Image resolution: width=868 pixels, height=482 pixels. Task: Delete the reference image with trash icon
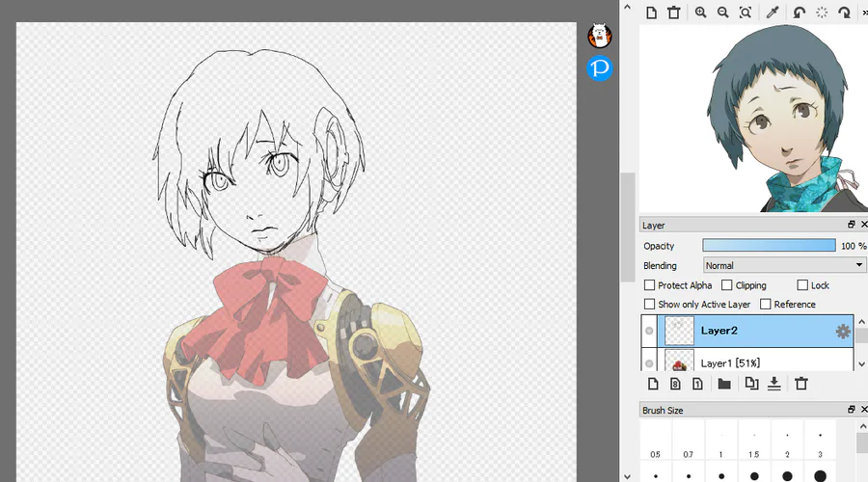[674, 13]
